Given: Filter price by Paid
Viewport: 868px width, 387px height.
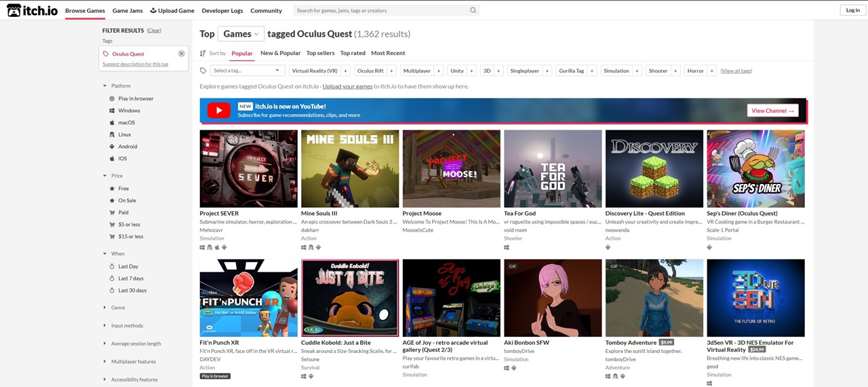Looking at the screenshot, I should coord(119,213).
